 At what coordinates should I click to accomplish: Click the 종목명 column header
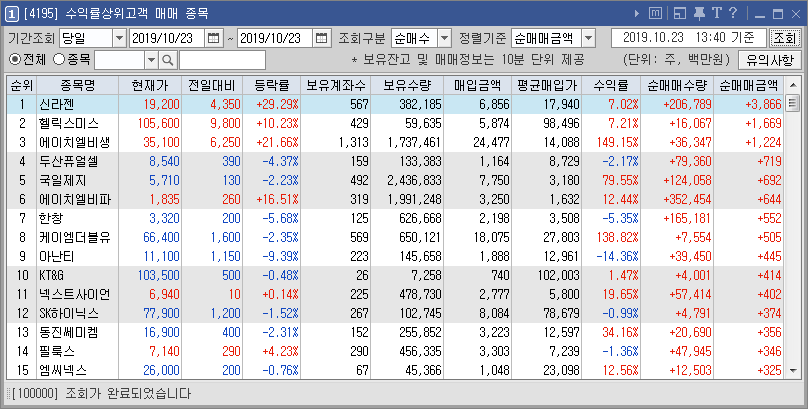tap(77, 85)
